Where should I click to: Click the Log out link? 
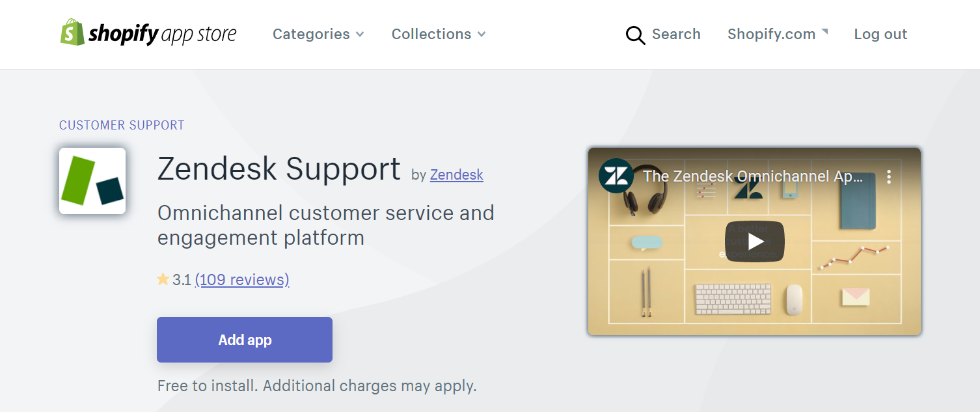pos(880,34)
